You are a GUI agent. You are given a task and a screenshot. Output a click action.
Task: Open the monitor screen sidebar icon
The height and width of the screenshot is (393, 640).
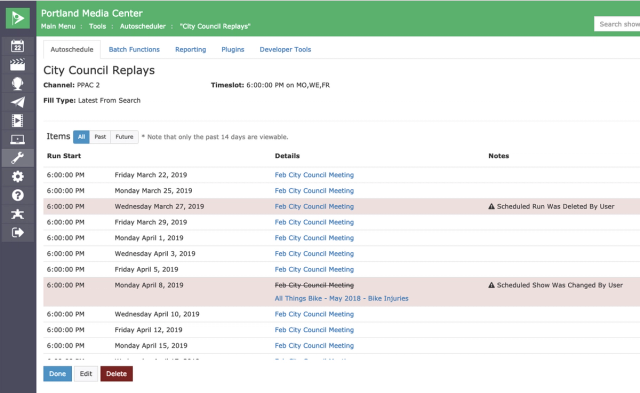[x=18, y=140]
